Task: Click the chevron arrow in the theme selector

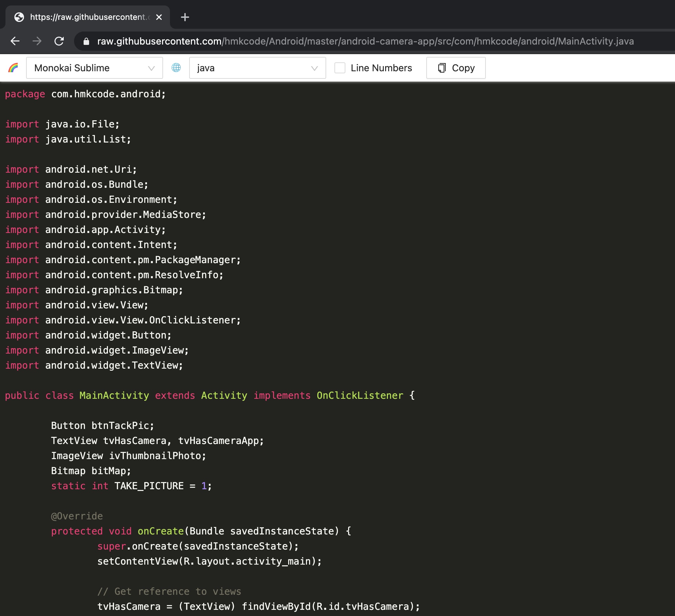Action: [x=151, y=68]
